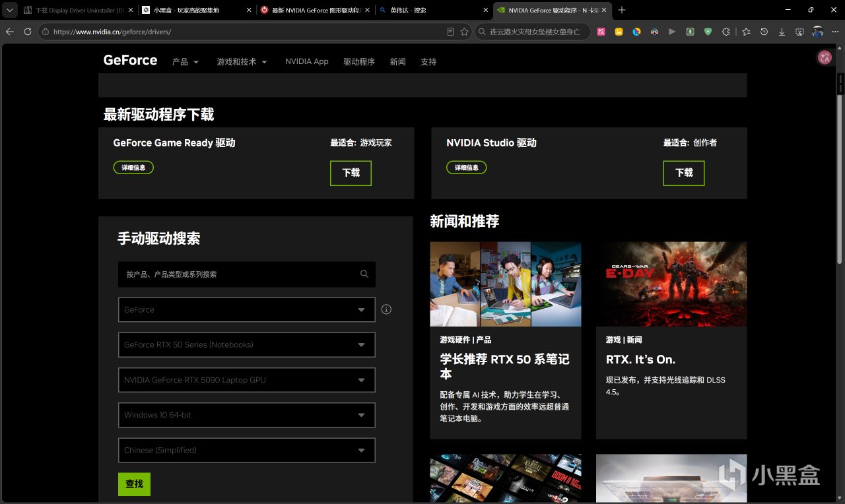
Task: Open 详细信息 for NVIDIA Studio driver
Action: (467, 168)
